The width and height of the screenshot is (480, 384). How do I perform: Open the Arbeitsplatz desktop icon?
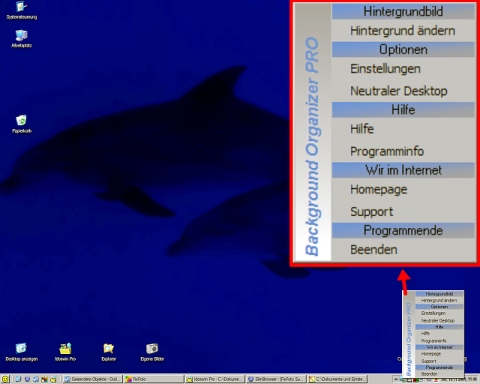tap(21, 39)
